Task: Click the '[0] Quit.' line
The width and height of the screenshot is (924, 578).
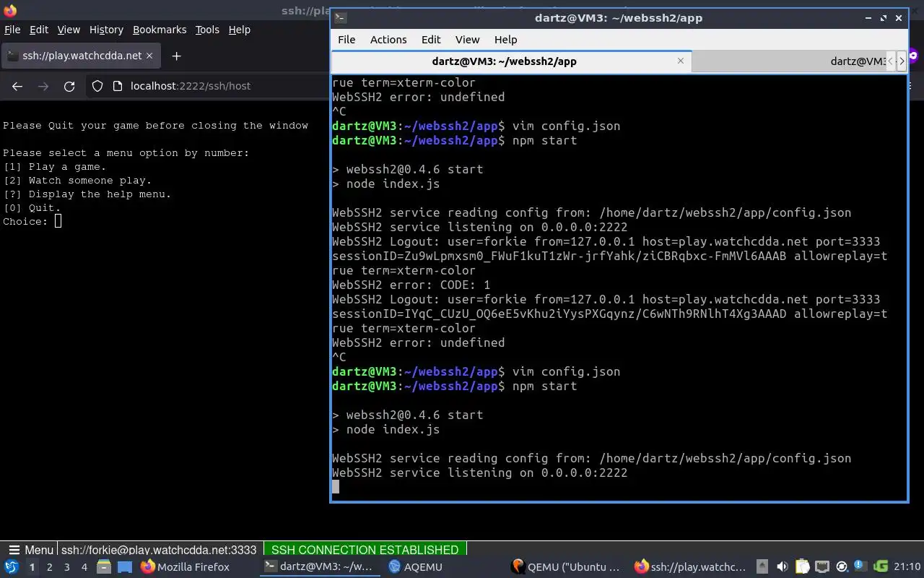Action: (32, 208)
